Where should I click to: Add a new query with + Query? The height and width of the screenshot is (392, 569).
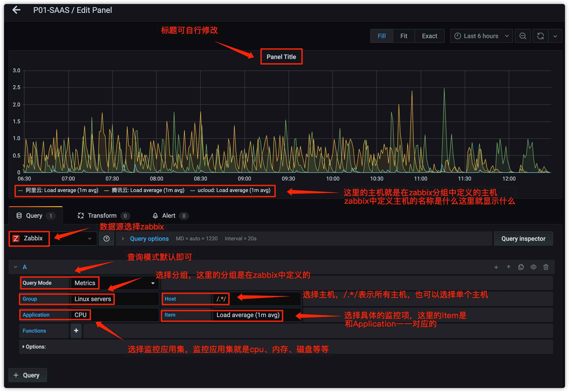[28, 375]
